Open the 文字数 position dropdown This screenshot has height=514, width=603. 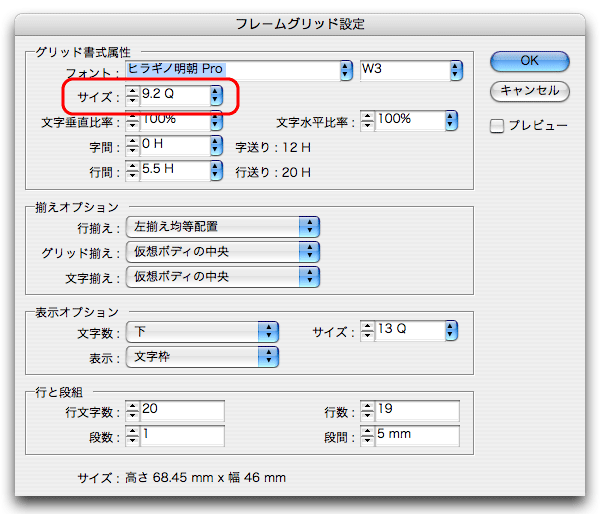coord(269,331)
